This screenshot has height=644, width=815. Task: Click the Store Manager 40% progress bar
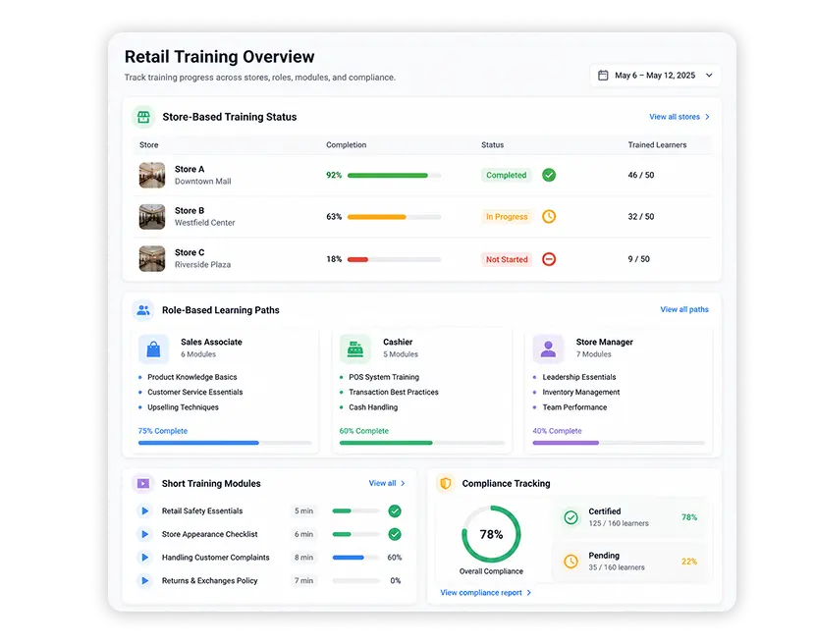[x=619, y=443]
